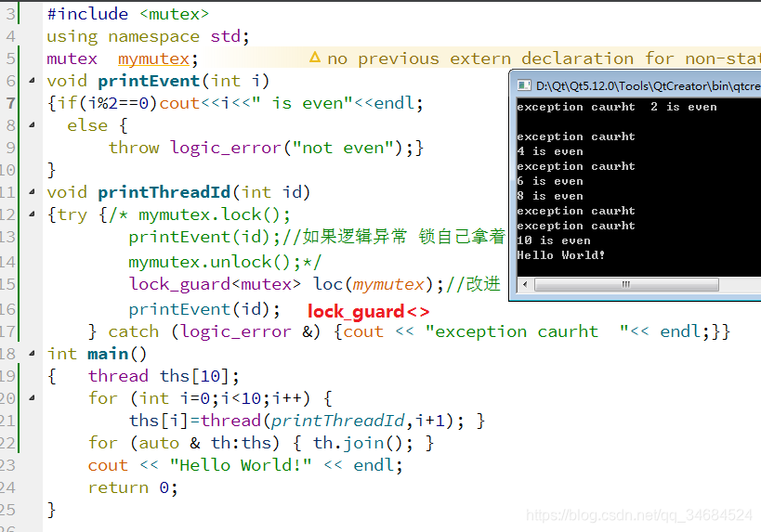The width and height of the screenshot is (761, 532).
Task: Collapse the first for loop fold arrow
Action: (x=32, y=398)
